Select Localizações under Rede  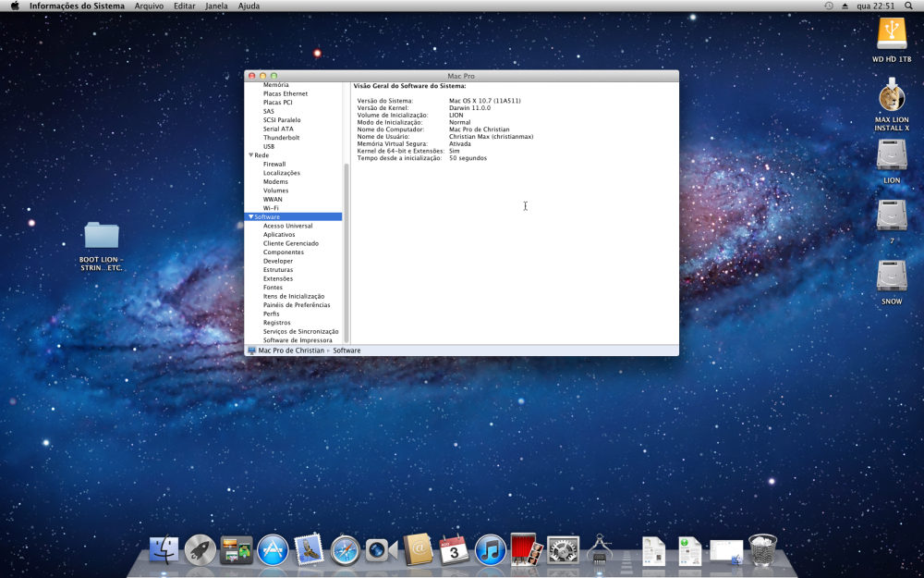[282, 173]
